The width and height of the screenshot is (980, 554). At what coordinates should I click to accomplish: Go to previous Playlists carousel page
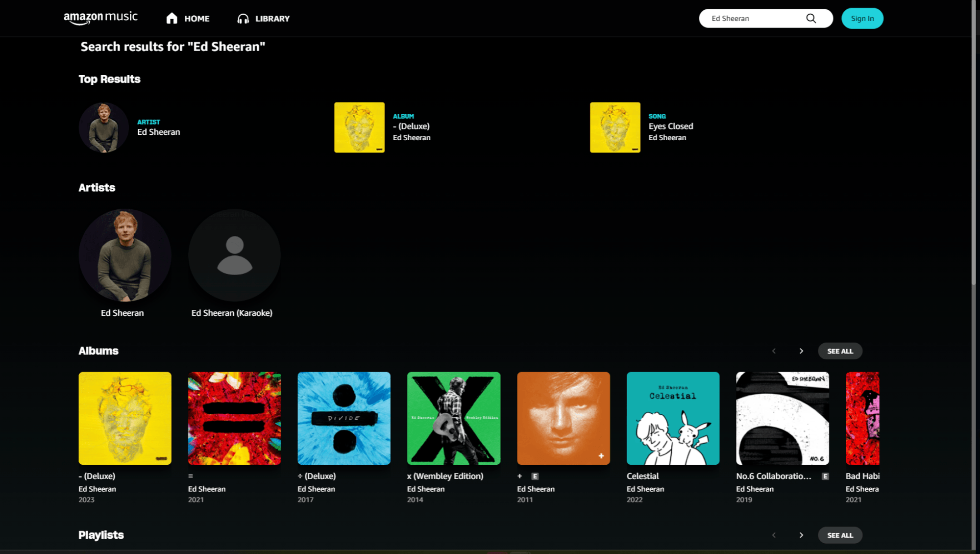pos(774,535)
